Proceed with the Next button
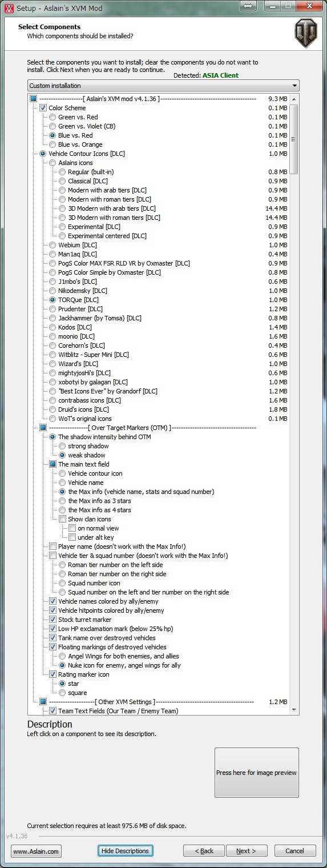The width and height of the screenshot is (327, 868). 247,851
